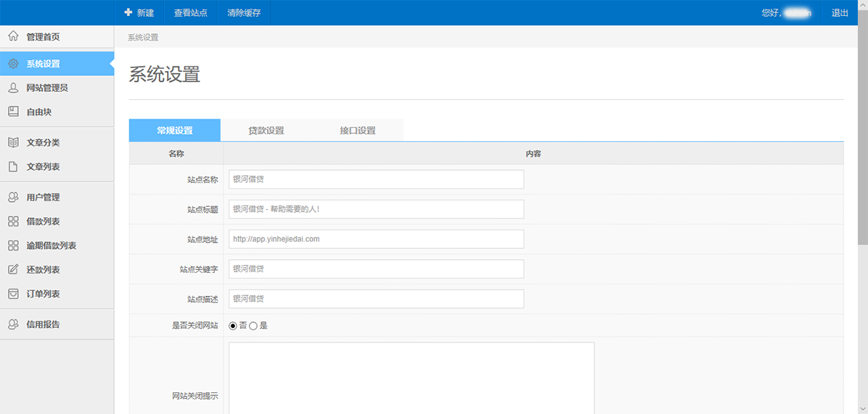The image size is (868, 414).
Task: Click the gear icon beside 系统设置
Action: pyautogui.click(x=13, y=64)
